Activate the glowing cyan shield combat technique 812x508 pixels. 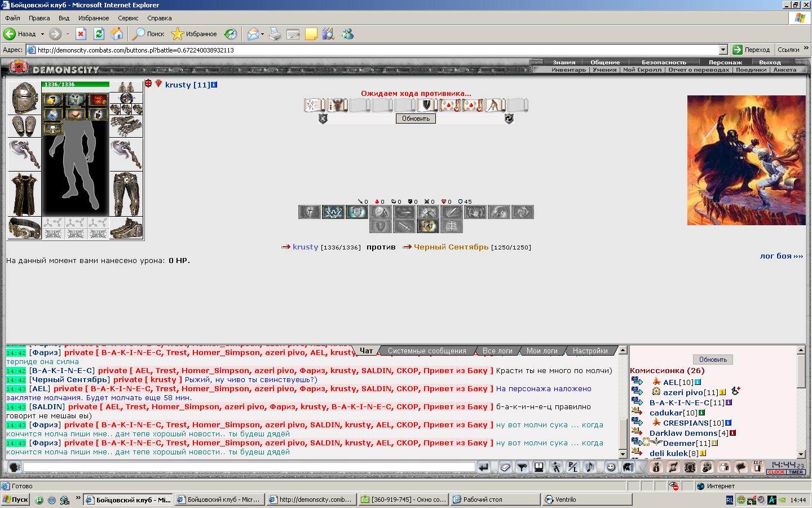click(x=357, y=212)
